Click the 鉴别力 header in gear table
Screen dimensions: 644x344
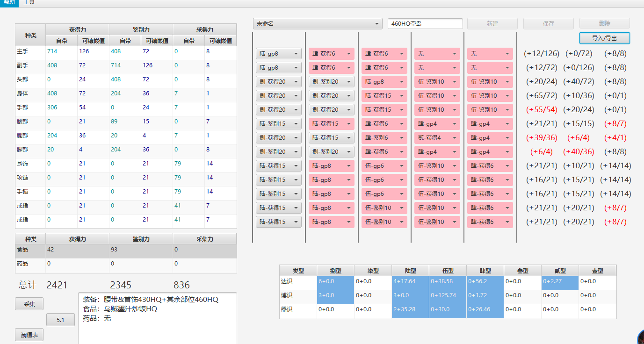pos(141,29)
